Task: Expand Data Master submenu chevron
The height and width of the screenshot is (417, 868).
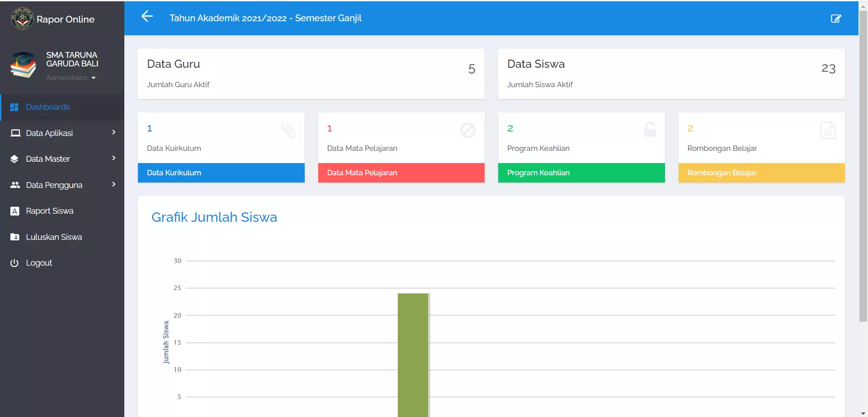Action: pos(114,158)
